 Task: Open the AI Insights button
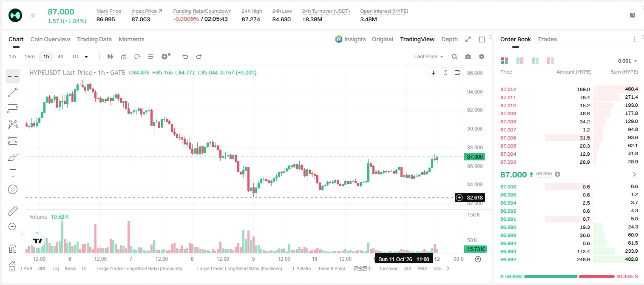pos(350,39)
